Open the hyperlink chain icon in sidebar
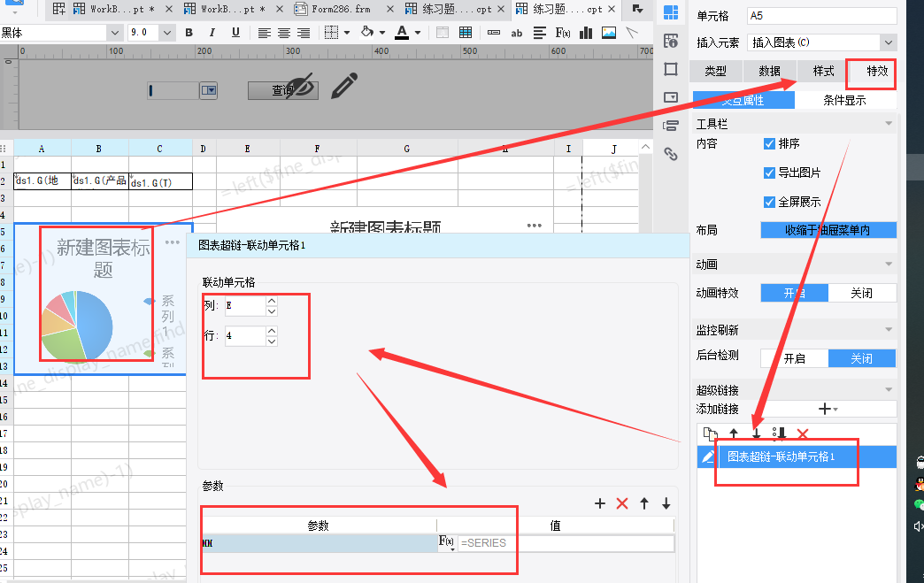 point(671,154)
